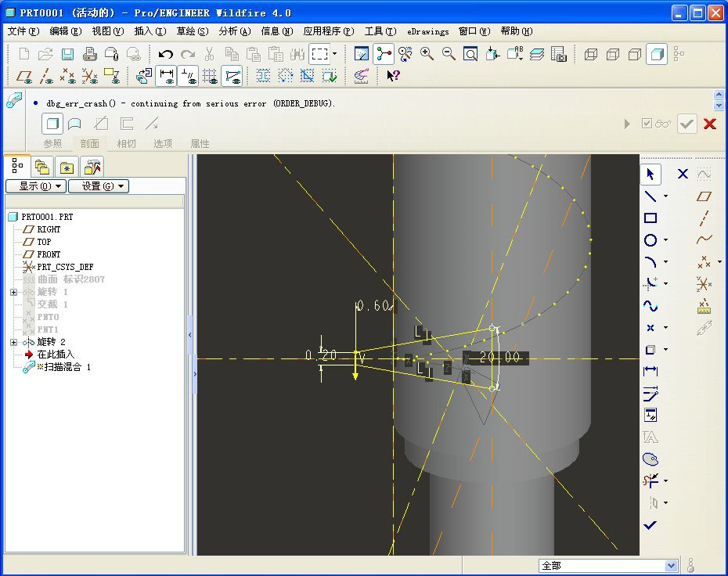Open the 分析 menu
The width and height of the screenshot is (728, 576).
[x=235, y=31]
